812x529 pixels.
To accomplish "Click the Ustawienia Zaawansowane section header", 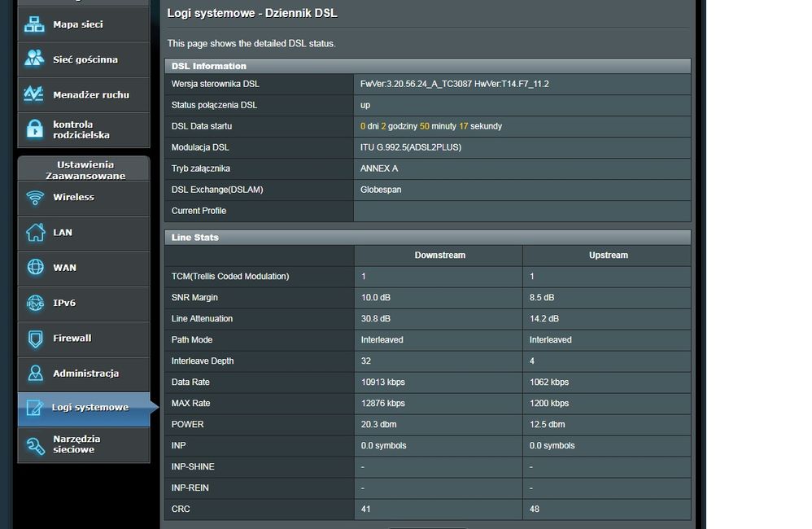I will (x=85, y=169).
